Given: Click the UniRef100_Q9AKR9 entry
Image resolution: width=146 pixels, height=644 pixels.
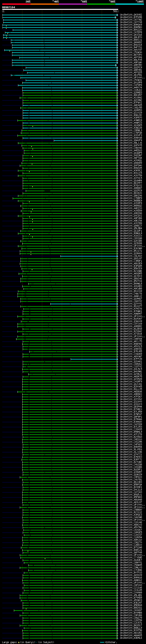Looking at the screenshot, I should coord(131,163).
